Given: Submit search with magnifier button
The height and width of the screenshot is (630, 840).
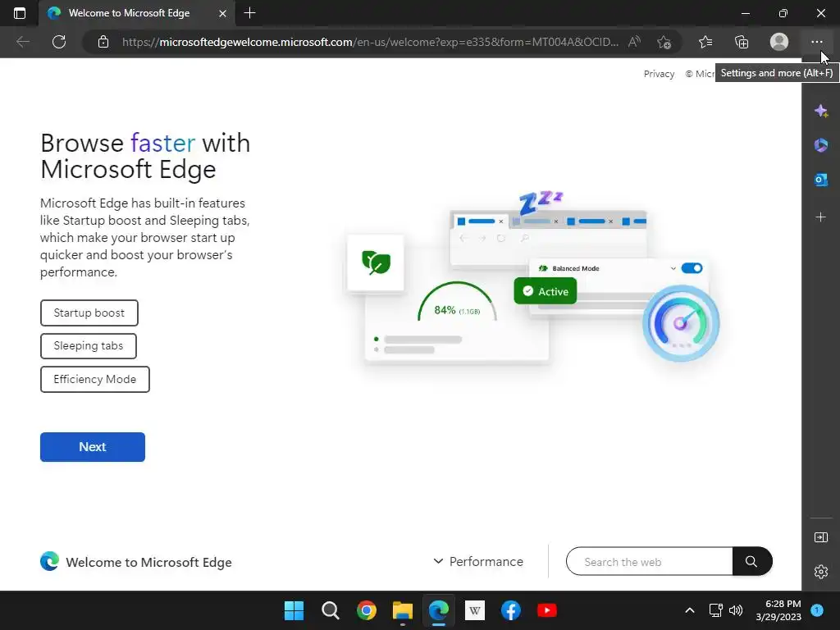Looking at the screenshot, I should pos(751,561).
